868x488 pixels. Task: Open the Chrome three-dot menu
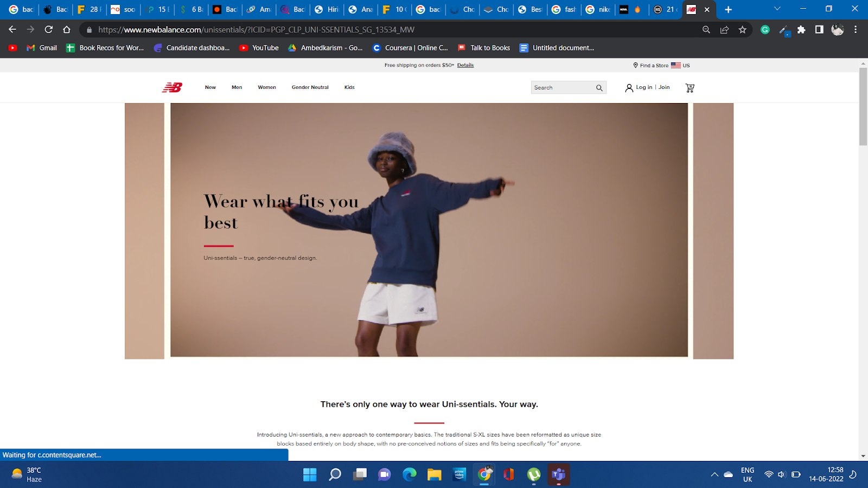coord(856,30)
